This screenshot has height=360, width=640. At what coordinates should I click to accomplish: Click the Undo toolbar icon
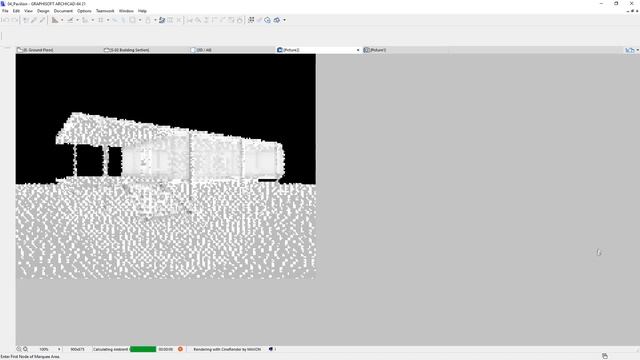pyautogui.click(x=6, y=20)
